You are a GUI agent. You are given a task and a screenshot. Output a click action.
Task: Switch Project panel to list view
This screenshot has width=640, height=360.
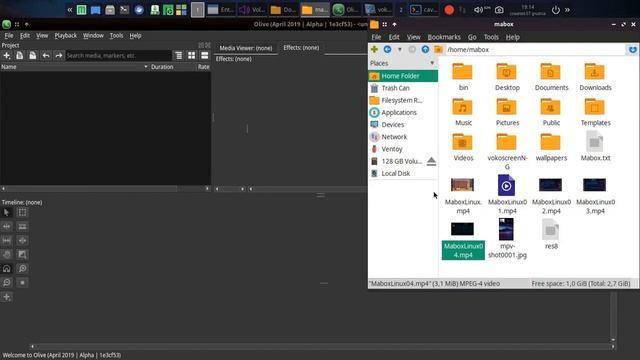click(x=204, y=56)
